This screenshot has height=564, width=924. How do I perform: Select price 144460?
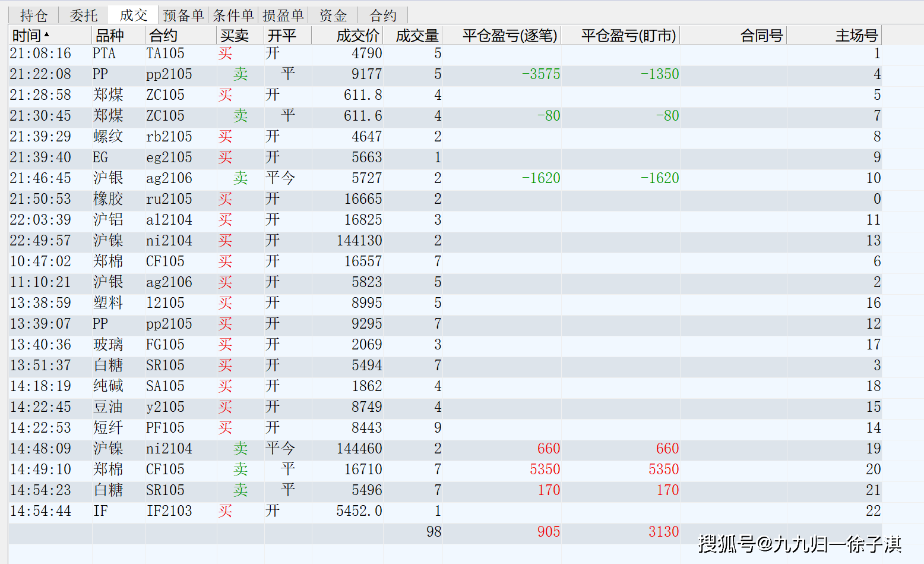(359, 449)
